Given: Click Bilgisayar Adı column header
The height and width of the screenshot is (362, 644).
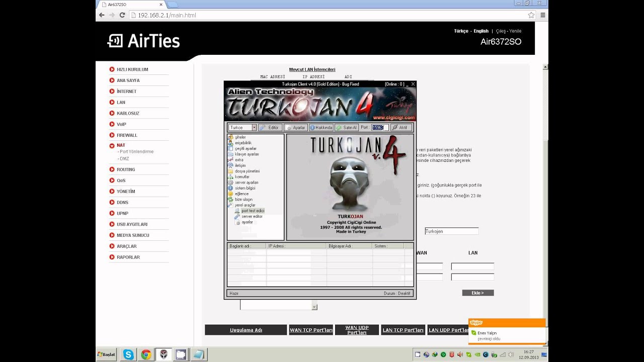Looking at the screenshot, I should [x=349, y=246].
